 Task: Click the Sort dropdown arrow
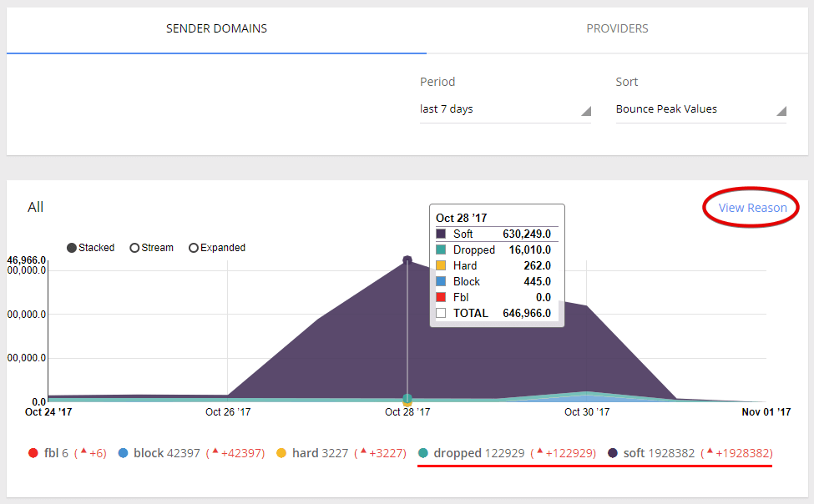click(x=781, y=111)
